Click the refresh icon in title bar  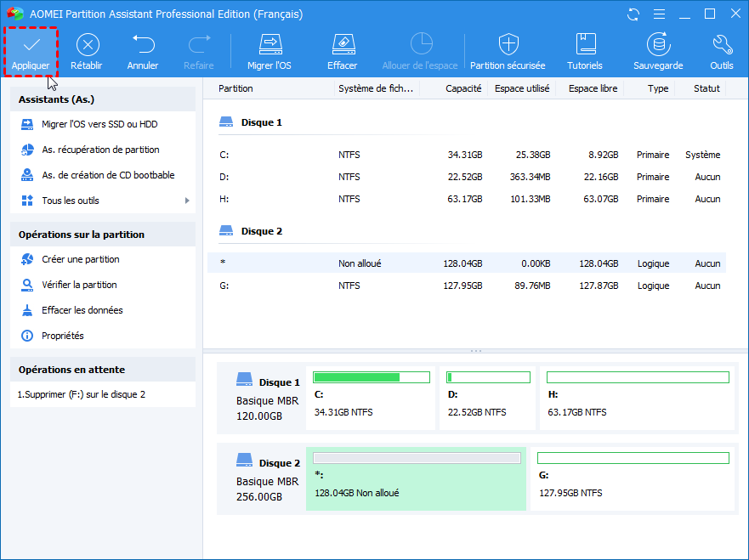click(x=633, y=14)
